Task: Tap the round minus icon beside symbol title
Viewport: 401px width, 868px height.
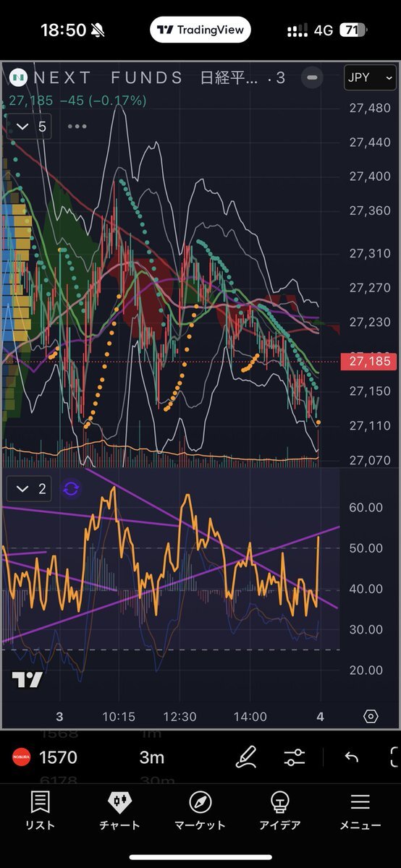Action: click(x=312, y=77)
